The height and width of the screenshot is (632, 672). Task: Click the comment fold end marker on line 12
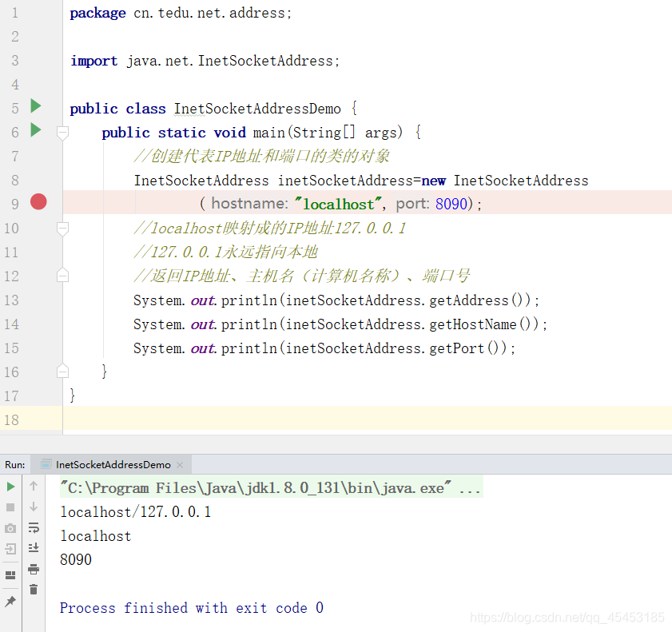click(62, 275)
